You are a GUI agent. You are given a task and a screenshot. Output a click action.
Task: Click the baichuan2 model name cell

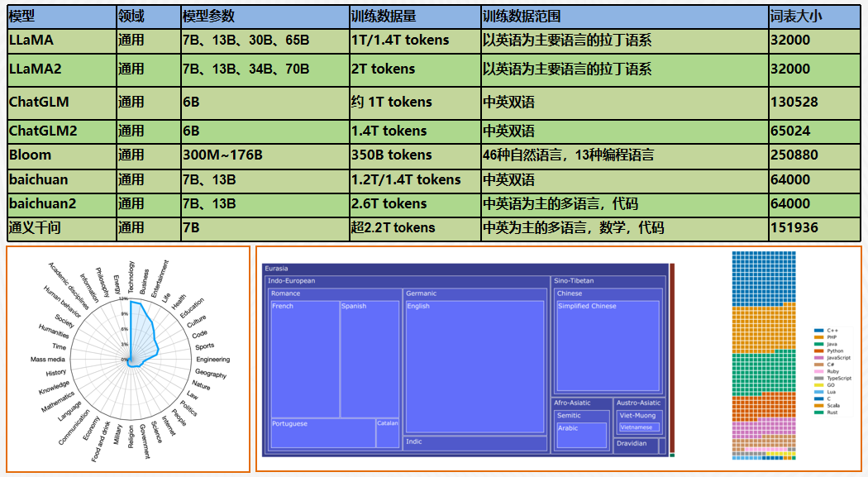tap(61, 204)
